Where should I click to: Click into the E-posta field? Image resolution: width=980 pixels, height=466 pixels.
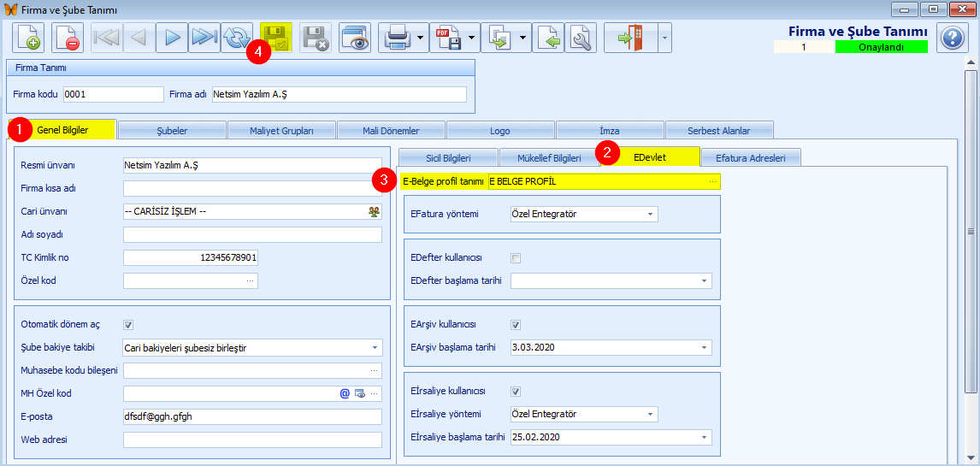252,416
